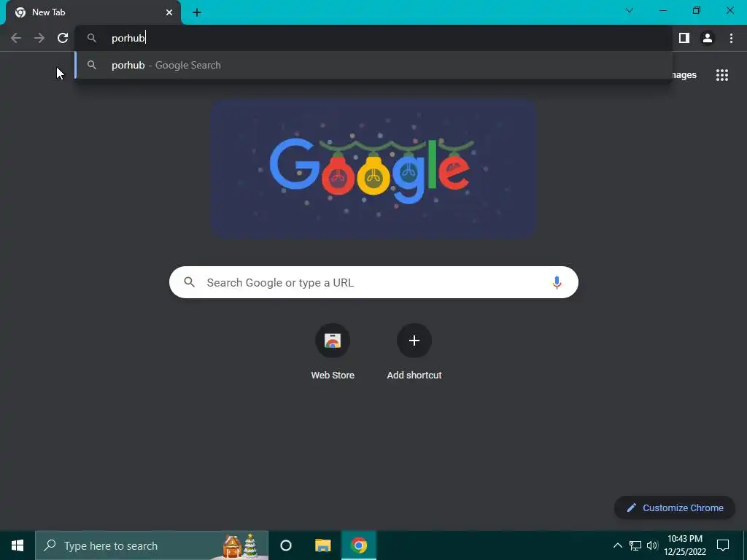
Task: Click the Google holiday doodle
Action: click(x=374, y=168)
